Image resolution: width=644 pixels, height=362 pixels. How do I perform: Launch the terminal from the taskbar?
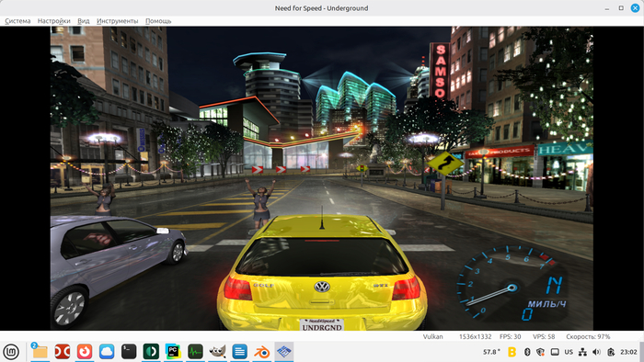pos(129,352)
